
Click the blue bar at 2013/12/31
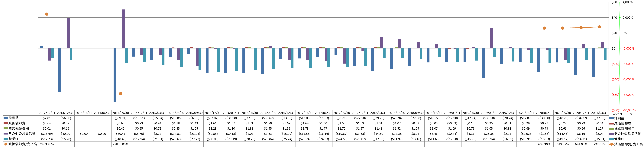point(60,70)
